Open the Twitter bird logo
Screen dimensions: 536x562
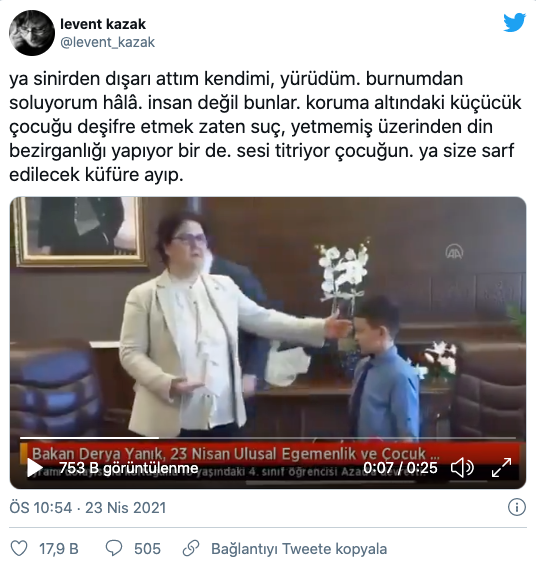(514, 22)
